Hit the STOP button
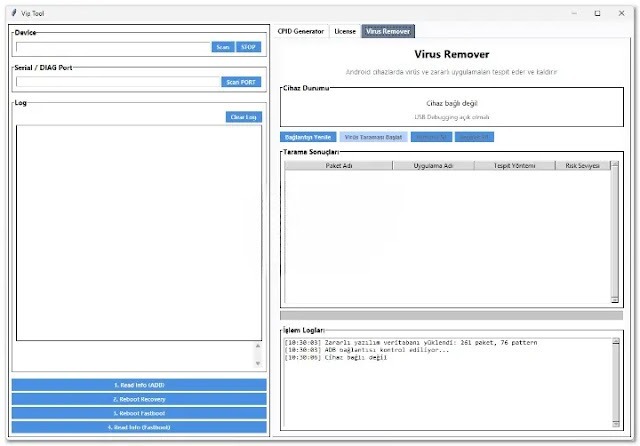This screenshot has width=640, height=446. (248, 47)
